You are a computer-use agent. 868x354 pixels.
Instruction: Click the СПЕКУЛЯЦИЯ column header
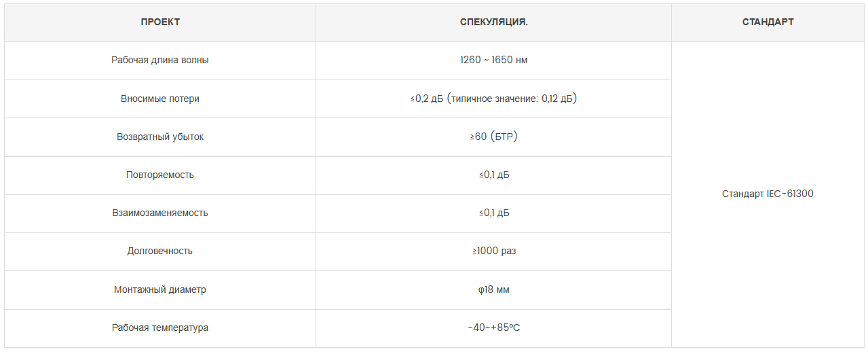493,22
